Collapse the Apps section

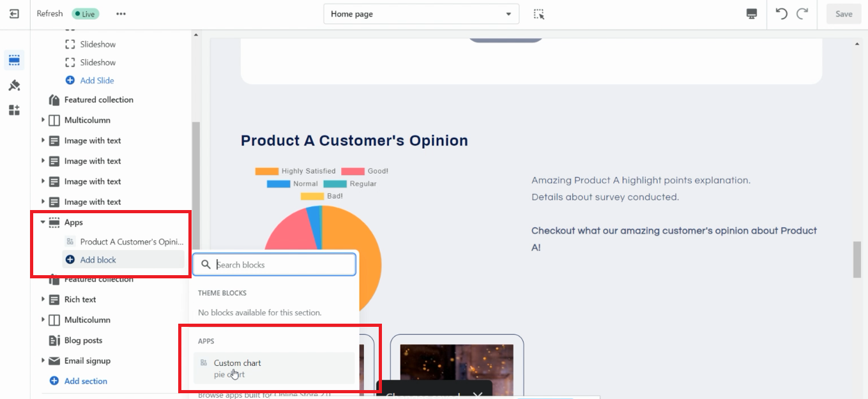pyautogui.click(x=43, y=222)
